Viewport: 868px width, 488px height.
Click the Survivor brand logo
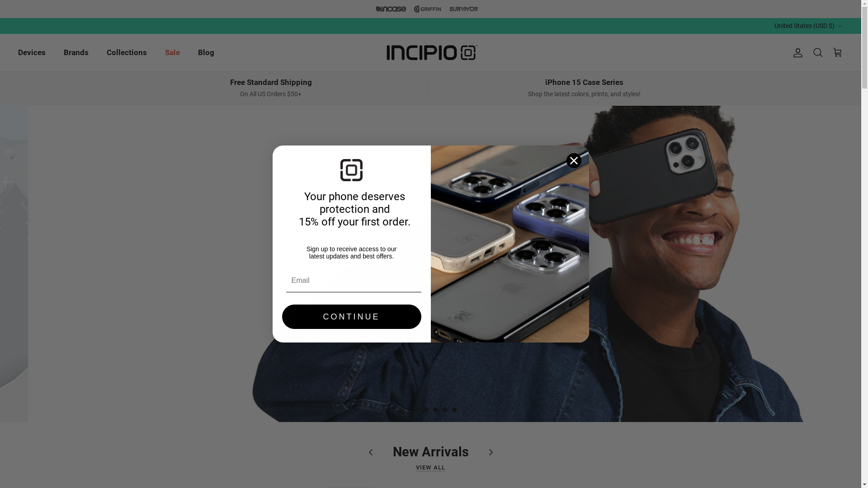[463, 9]
